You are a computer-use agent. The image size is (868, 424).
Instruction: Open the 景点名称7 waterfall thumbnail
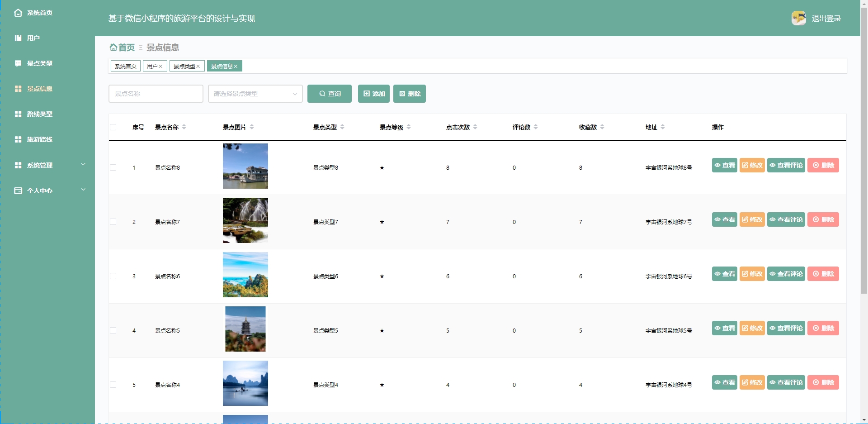coord(245,220)
